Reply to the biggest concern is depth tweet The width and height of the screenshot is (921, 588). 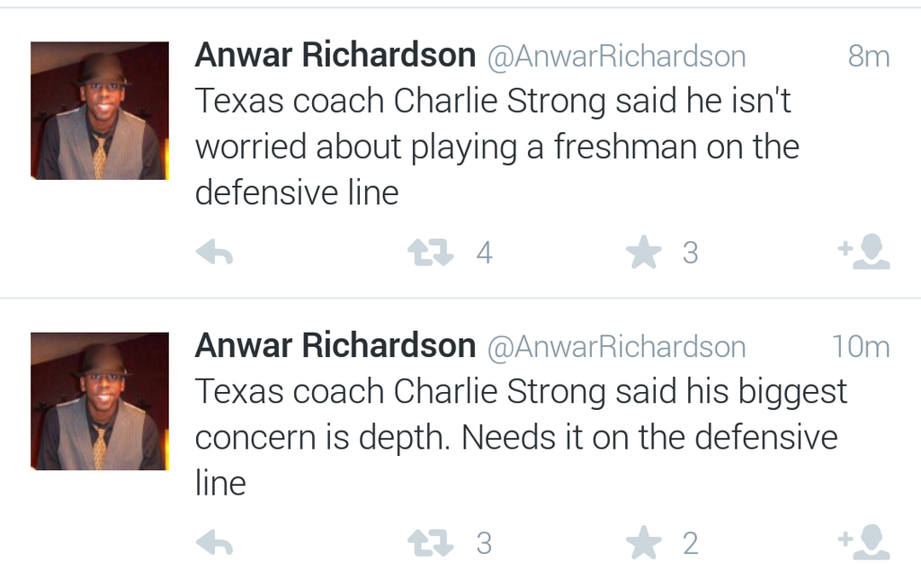coord(214,543)
